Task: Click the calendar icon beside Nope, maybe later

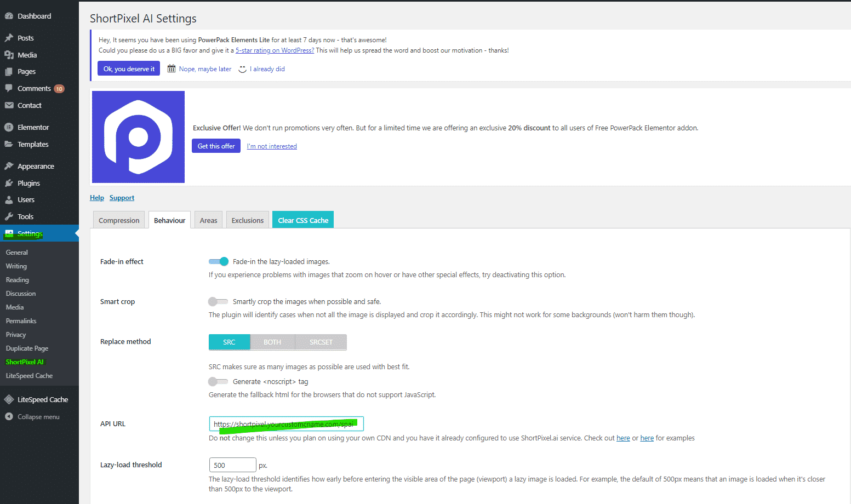Action: 172,68
